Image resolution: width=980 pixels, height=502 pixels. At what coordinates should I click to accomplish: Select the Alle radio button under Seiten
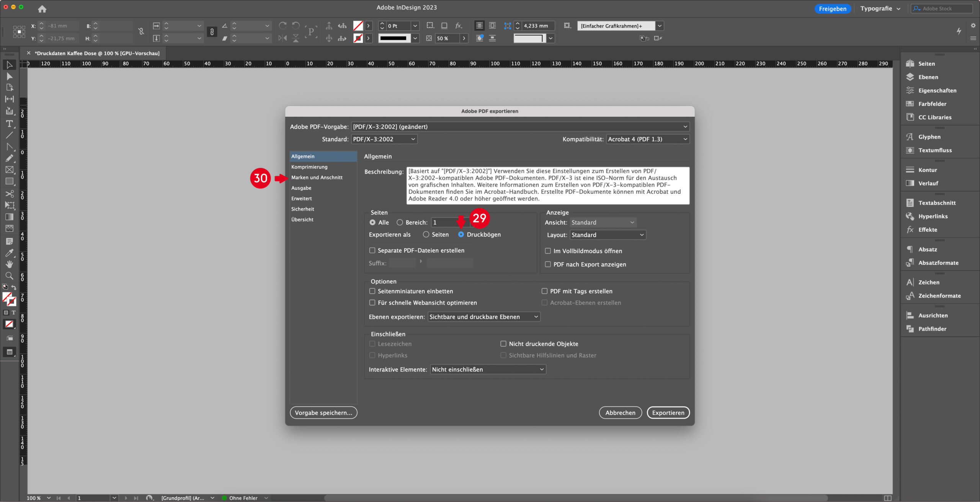[373, 222]
